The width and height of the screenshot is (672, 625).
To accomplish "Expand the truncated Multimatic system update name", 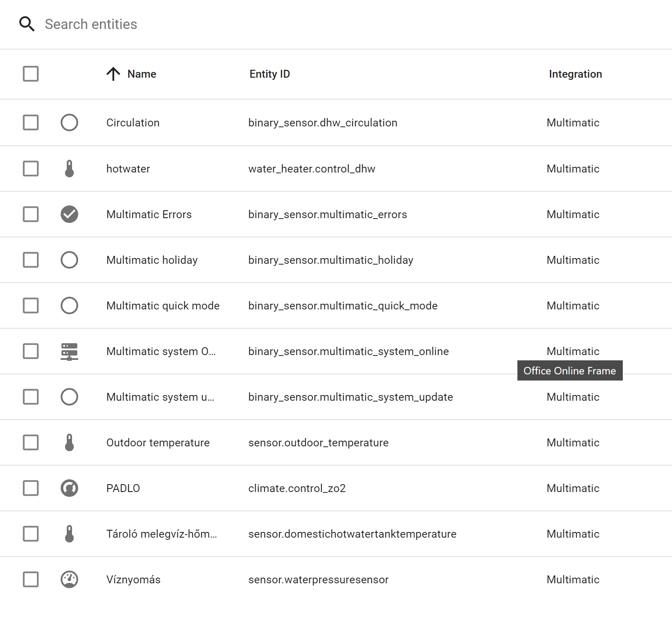I will (x=160, y=397).
